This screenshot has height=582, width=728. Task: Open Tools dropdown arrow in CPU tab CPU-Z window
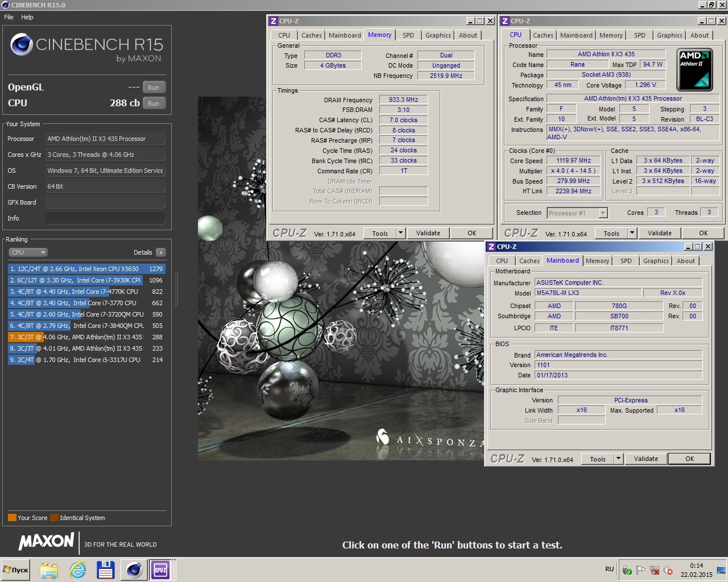click(x=632, y=233)
